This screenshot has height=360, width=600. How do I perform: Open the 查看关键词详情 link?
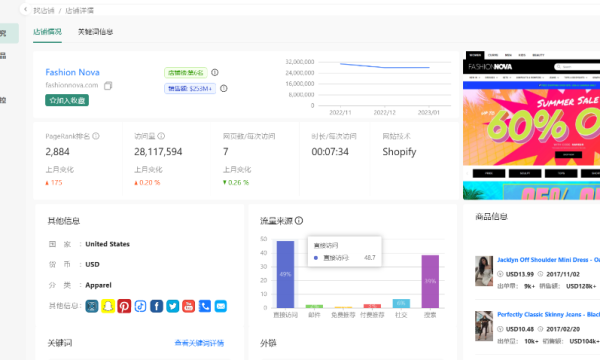click(199, 343)
